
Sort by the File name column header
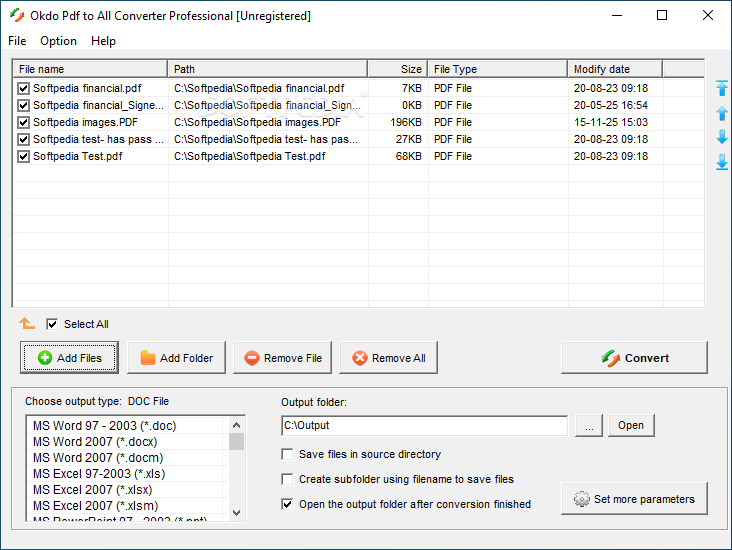[90, 69]
